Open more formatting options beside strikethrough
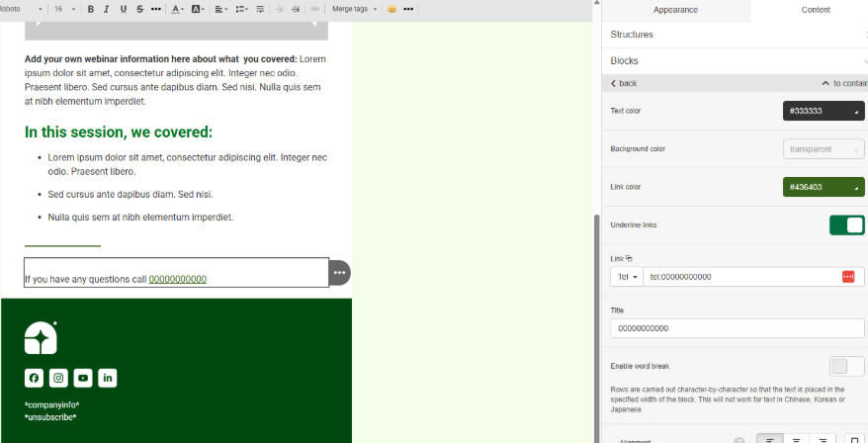 [x=156, y=9]
